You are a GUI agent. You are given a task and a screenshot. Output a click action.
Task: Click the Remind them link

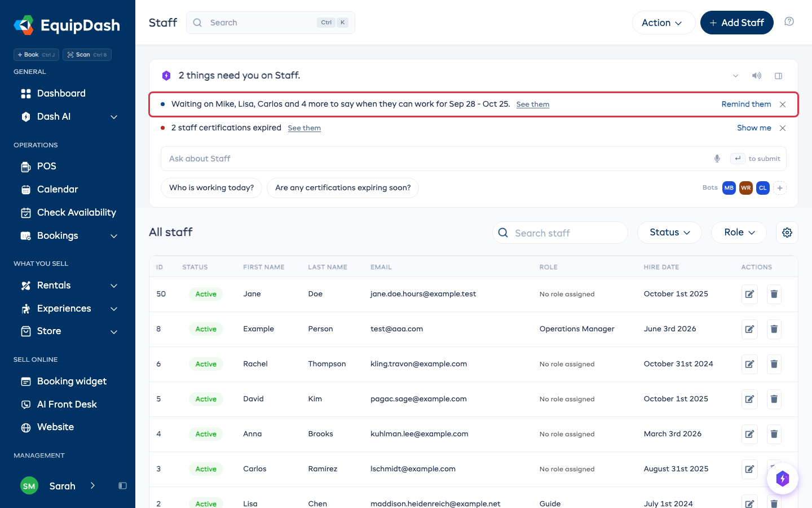[746, 104]
